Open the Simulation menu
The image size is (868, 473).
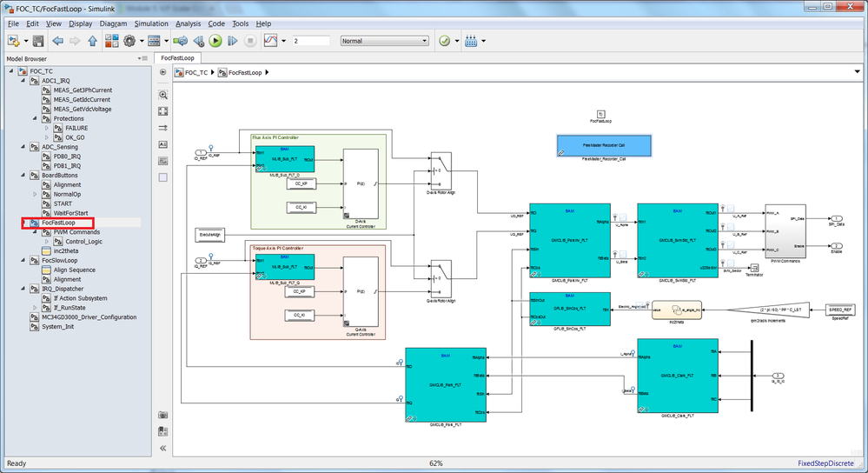pyautogui.click(x=151, y=23)
